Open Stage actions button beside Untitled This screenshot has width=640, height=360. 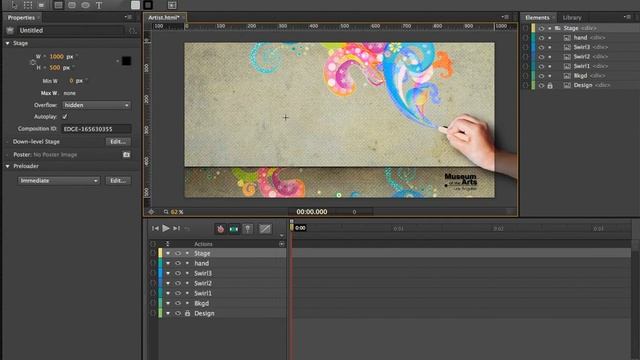132,30
